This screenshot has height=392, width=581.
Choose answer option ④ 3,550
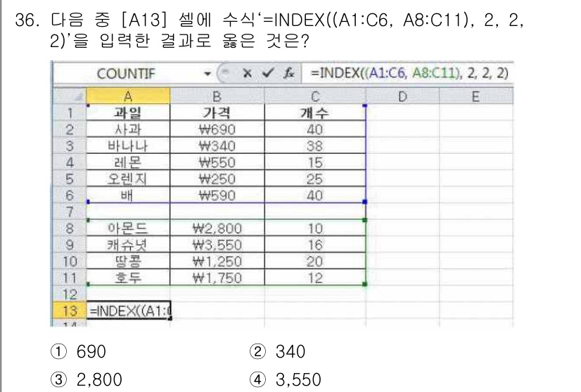[x=286, y=379]
